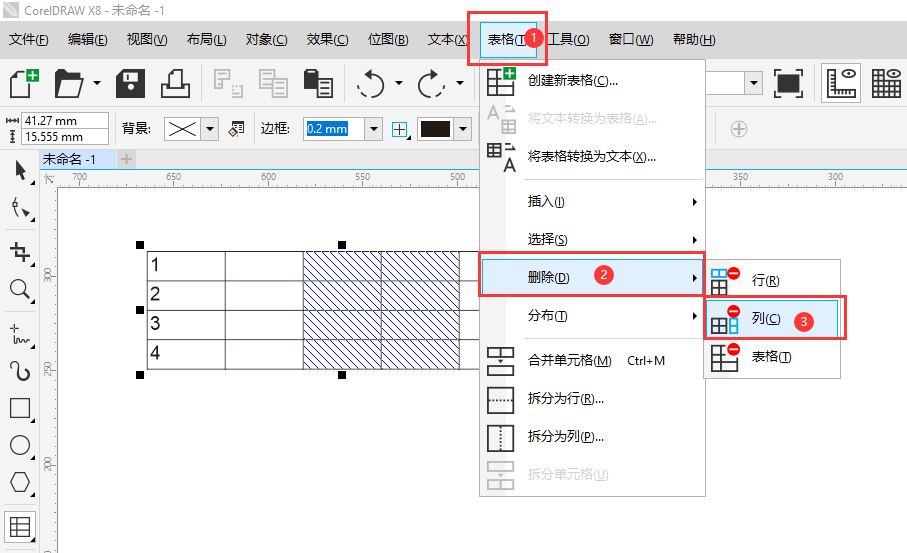Click the border selection icon
Viewport: 907px width, 553px height.
tap(400, 129)
